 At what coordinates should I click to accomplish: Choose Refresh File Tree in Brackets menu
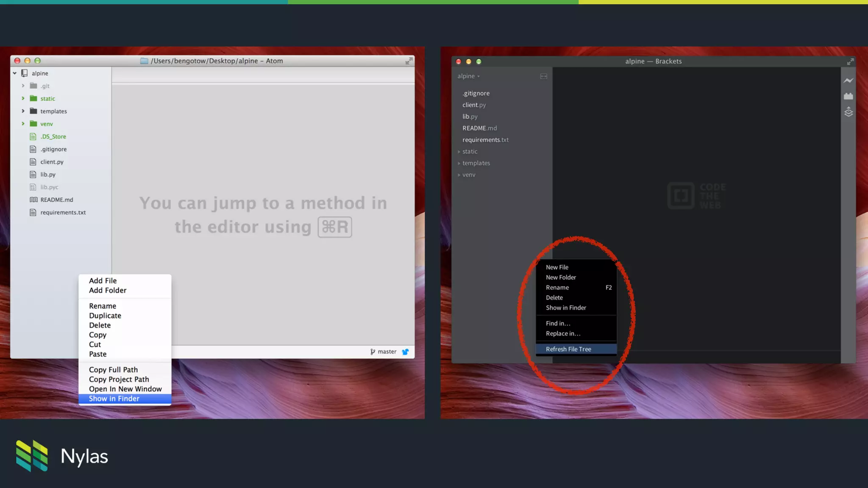[568, 349]
